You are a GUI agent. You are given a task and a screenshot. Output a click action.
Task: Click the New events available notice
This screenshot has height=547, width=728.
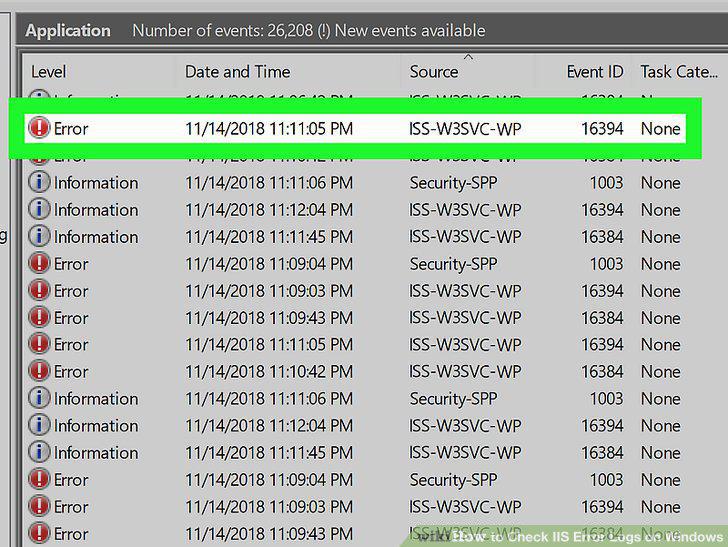tap(410, 31)
